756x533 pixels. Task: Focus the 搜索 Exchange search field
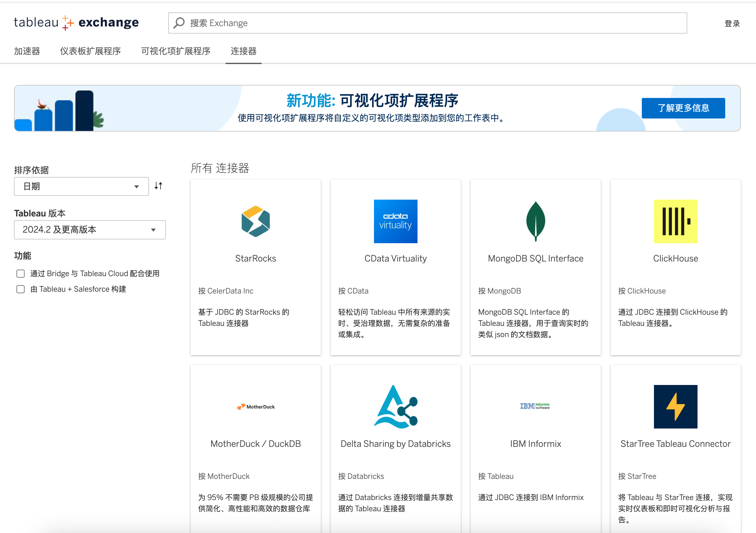427,23
